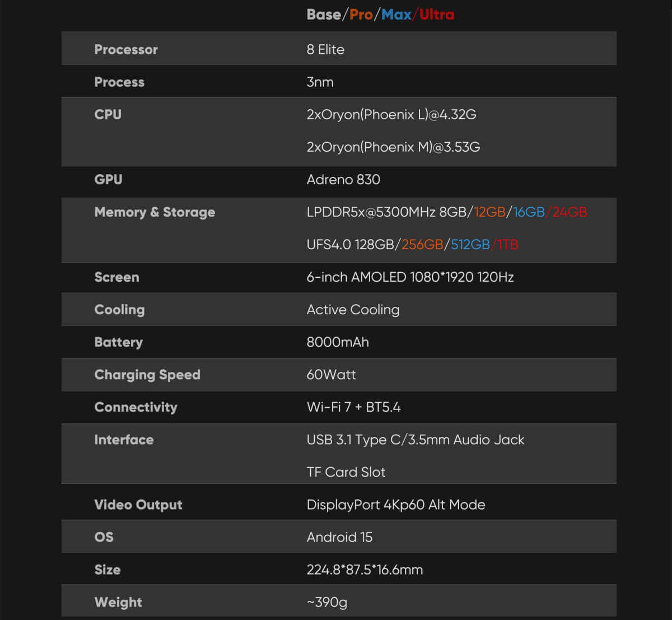Select the blue Max variant label
Viewport: 672px width, 620px height.
[x=396, y=15]
